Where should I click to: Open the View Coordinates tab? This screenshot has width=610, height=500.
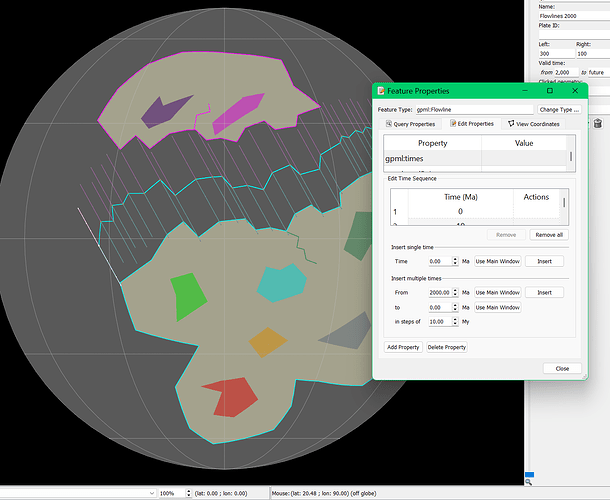pyautogui.click(x=534, y=124)
